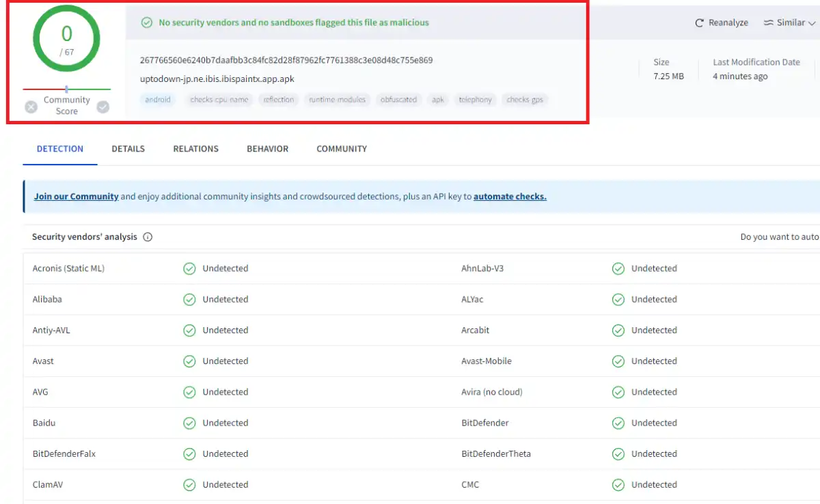The width and height of the screenshot is (820, 504).
Task: Open the automate checks link
Action: click(x=510, y=197)
